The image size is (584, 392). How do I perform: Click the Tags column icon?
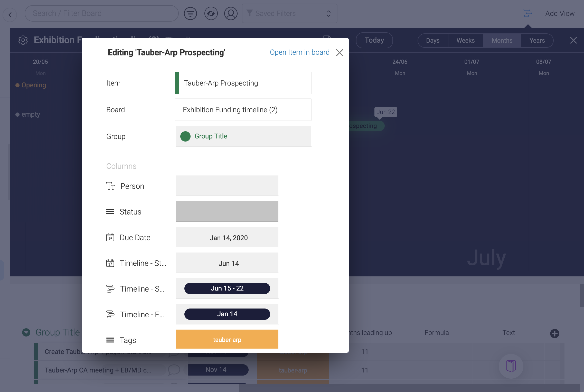pyautogui.click(x=110, y=340)
